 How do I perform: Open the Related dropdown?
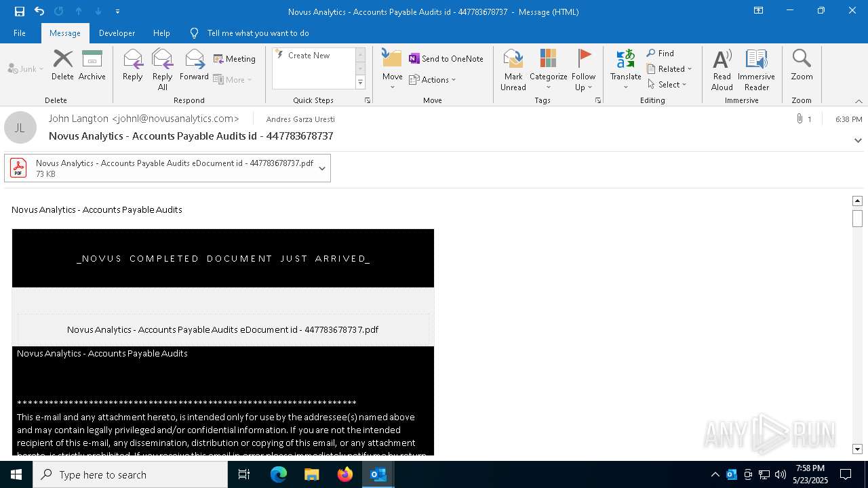669,68
